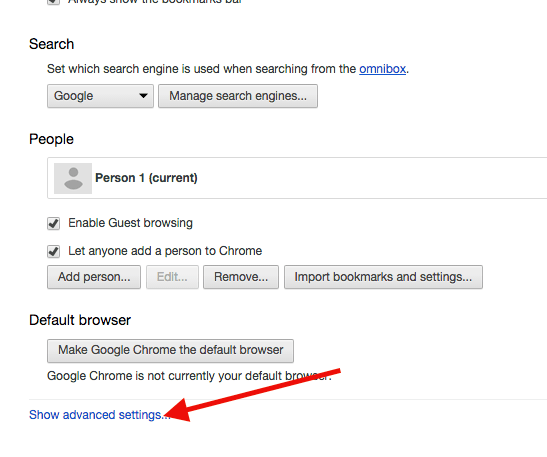Uncheck Let anyone add a person checkbox
The image size is (547, 457).
[53, 251]
